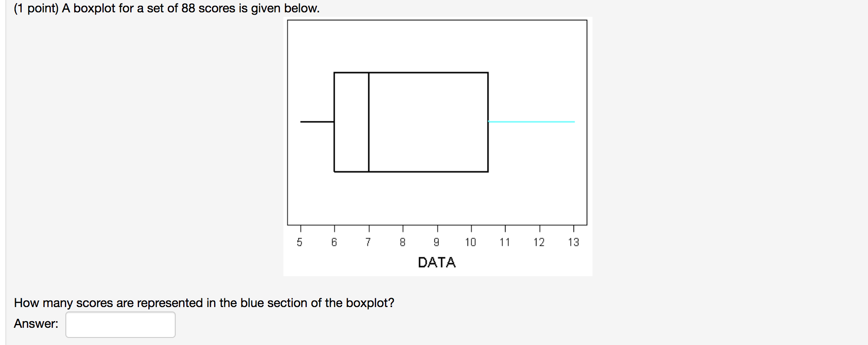Click the number 12 tick label

540,242
